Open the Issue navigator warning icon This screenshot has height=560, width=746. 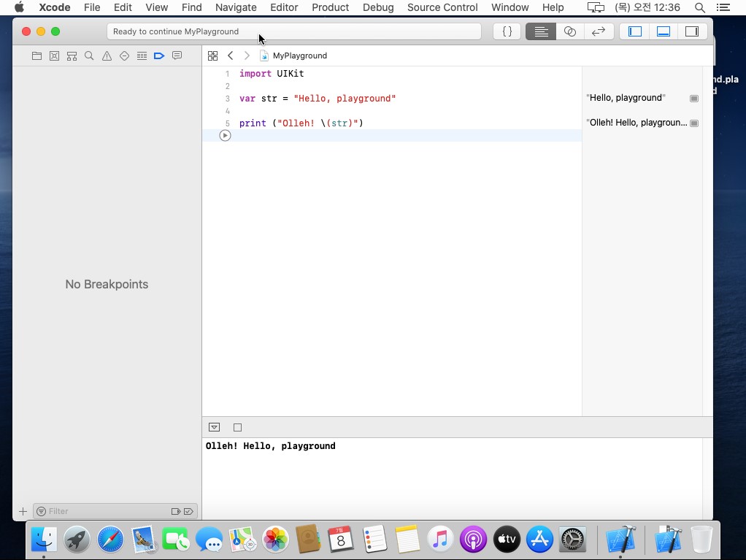coord(107,55)
